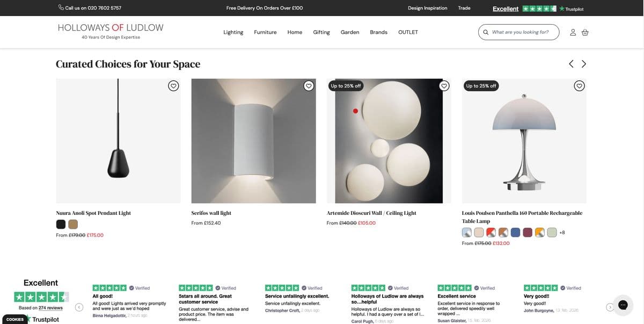
Task: Open the user account icon
Action: pos(573,32)
